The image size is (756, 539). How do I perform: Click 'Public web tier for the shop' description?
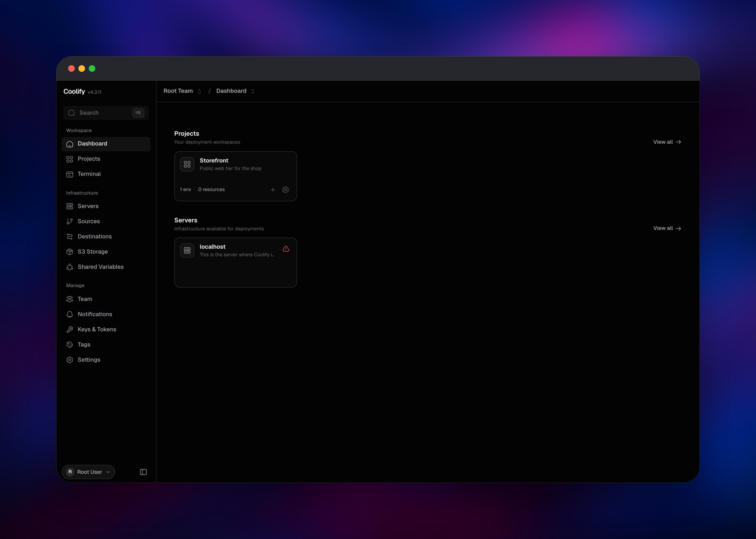[230, 169]
